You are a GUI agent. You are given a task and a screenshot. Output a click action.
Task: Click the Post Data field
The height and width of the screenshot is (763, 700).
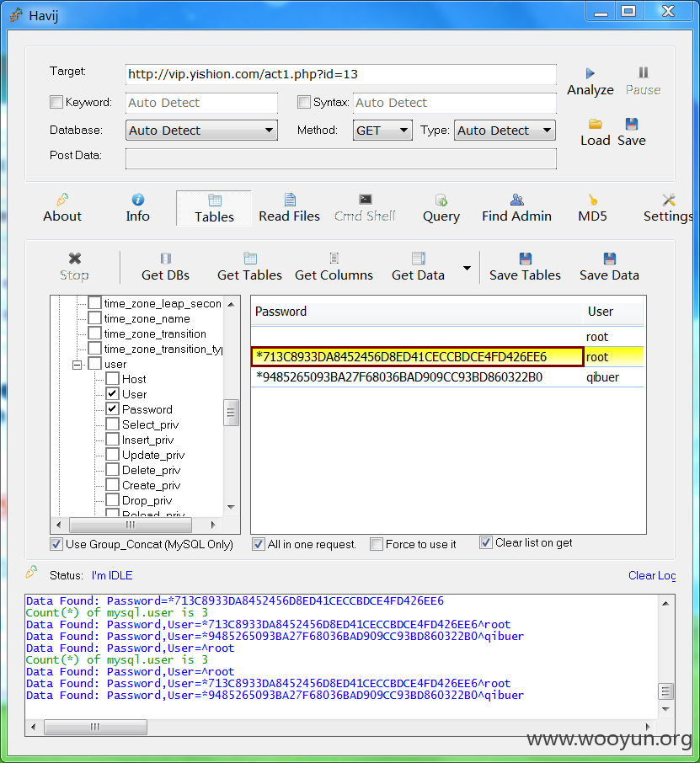341,158
